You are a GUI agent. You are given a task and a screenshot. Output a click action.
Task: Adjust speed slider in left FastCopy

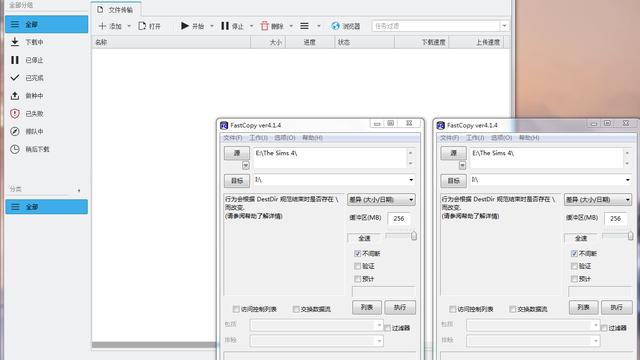(x=413, y=236)
